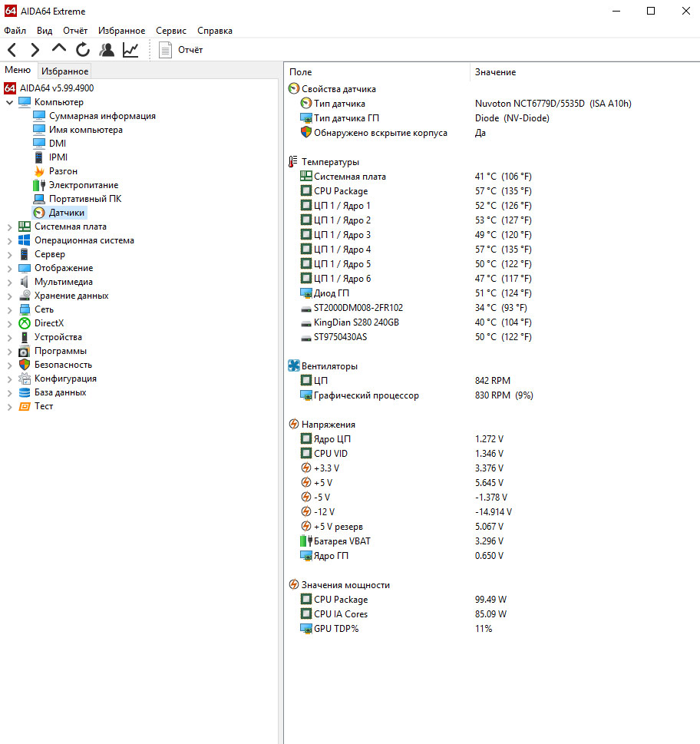Screen dimensions: 700x744
Task: Click the Тест benchmark icon
Action: click(x=25, y=407)
